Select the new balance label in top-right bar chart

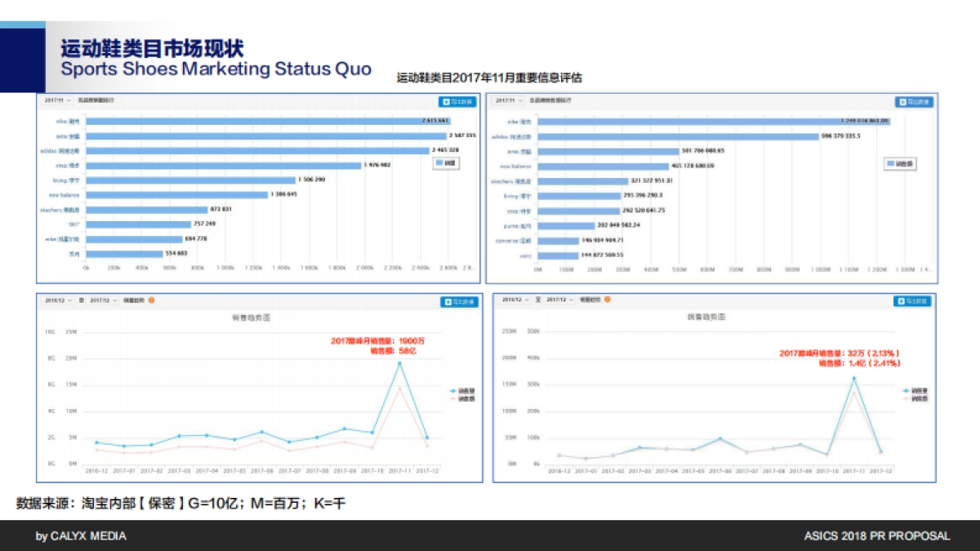(517, 166)
